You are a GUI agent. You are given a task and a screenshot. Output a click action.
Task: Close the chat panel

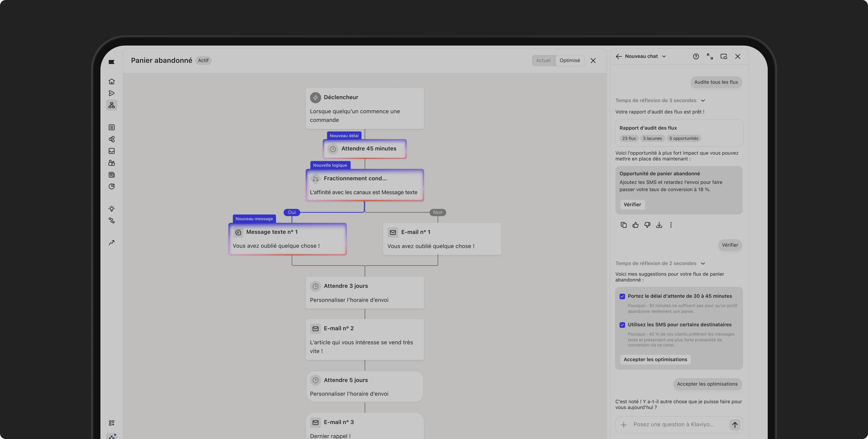[x=738, y=57]
